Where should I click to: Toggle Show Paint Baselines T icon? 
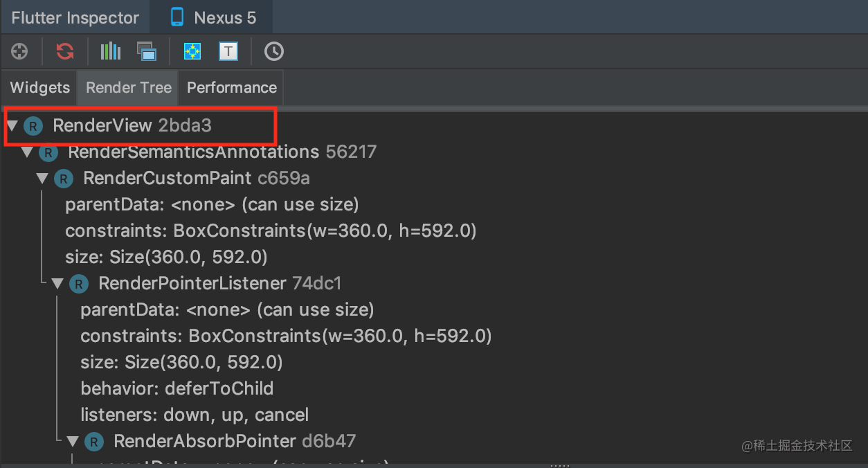228,51
